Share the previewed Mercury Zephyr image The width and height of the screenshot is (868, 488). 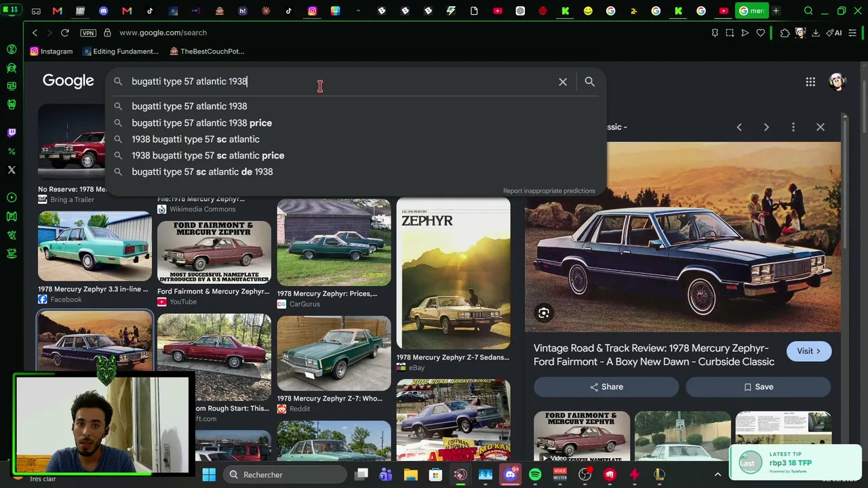tap(606, 387)
